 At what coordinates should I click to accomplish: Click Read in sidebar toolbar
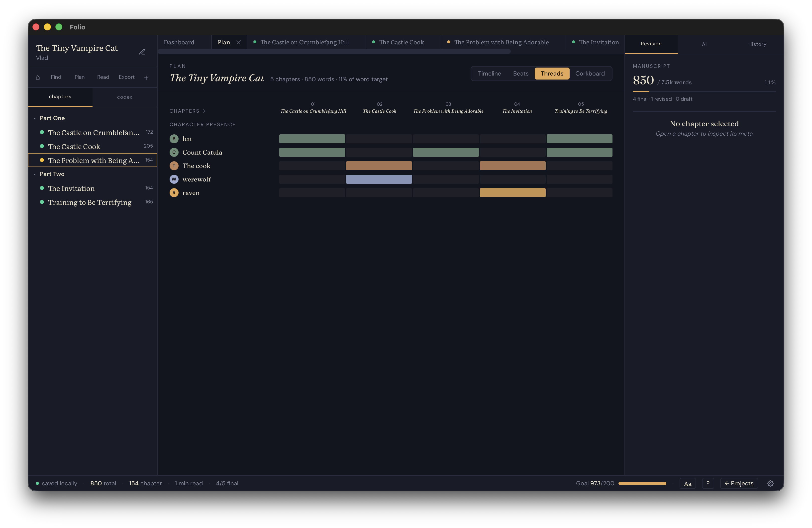(x=103, y=77)
